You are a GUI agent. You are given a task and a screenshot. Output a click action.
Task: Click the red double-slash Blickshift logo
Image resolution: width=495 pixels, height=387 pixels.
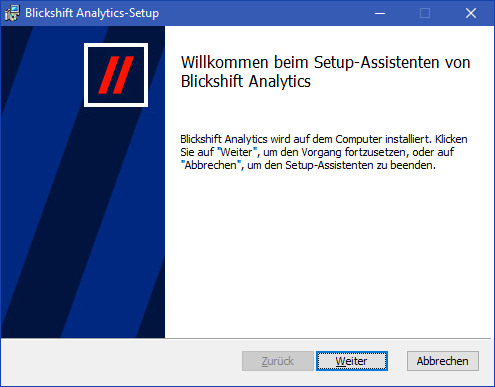point(116,75)
